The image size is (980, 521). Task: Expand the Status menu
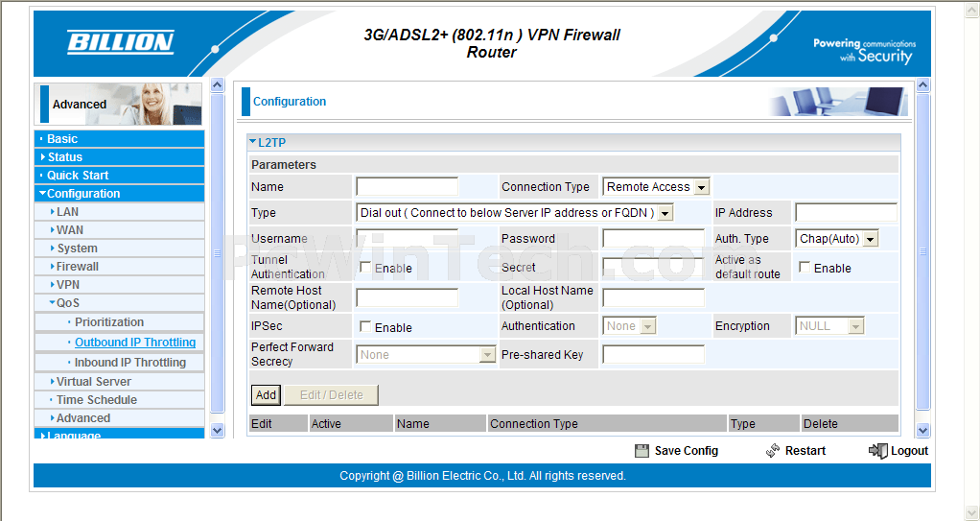click(x=119, y=157)
